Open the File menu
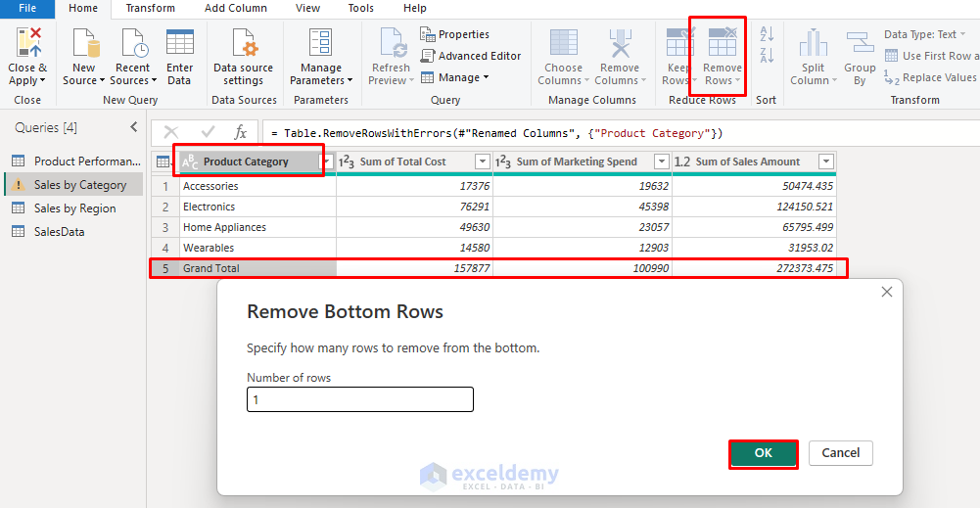The image size is (980, 508). coord(27,8)
